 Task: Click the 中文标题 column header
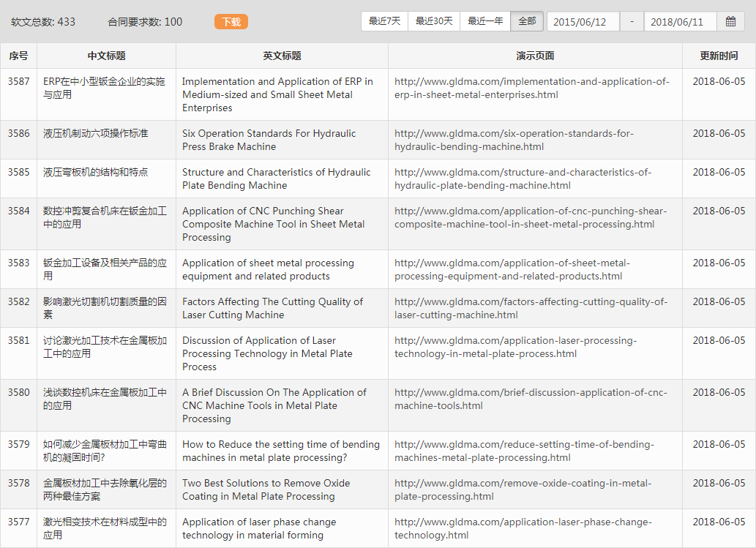tap(107, 56)
